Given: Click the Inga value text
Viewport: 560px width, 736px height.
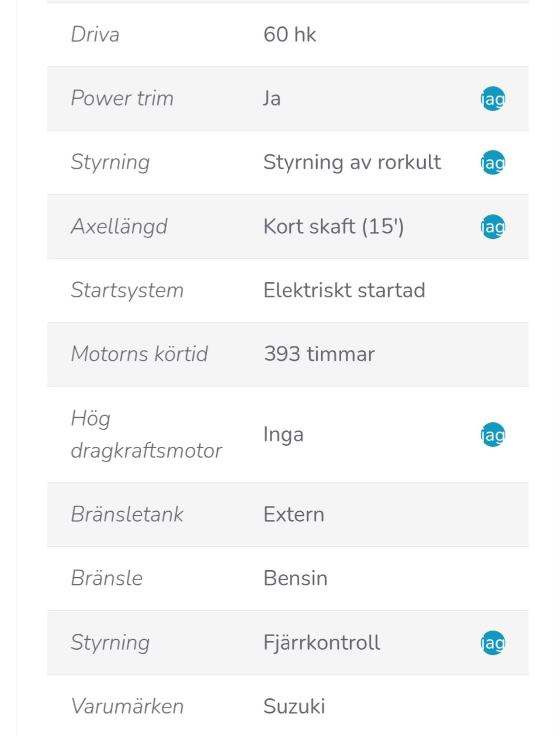Looking at the screenshot, I should (283, 434).
